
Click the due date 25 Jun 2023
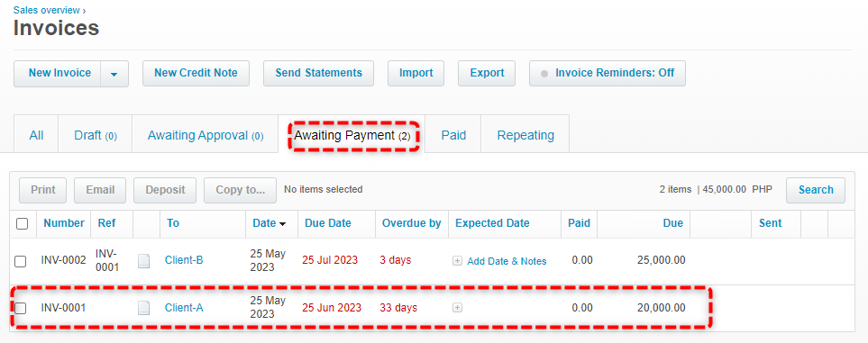332,308
